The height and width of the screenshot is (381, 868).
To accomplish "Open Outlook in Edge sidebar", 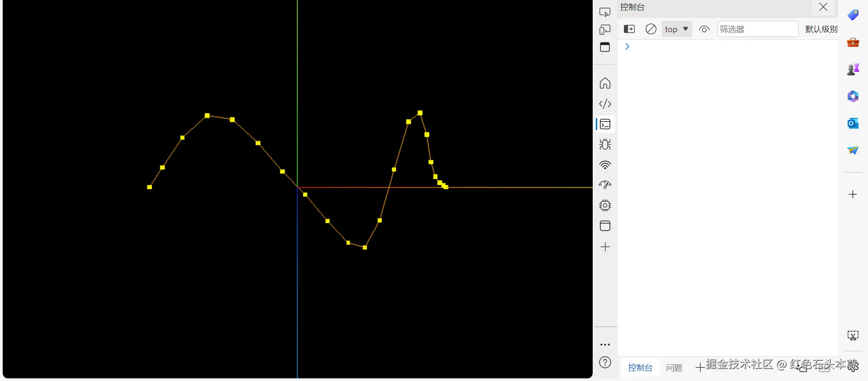I will (853, 123).
